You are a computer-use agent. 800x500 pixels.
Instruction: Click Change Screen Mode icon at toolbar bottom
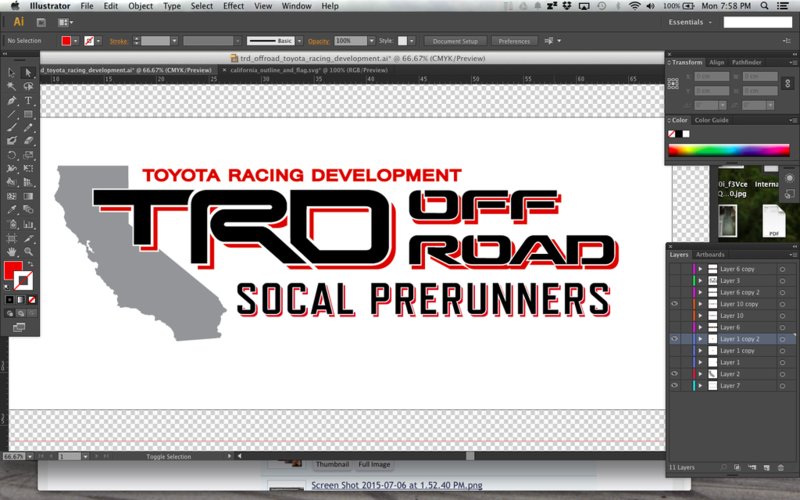[x=19, y=327]
